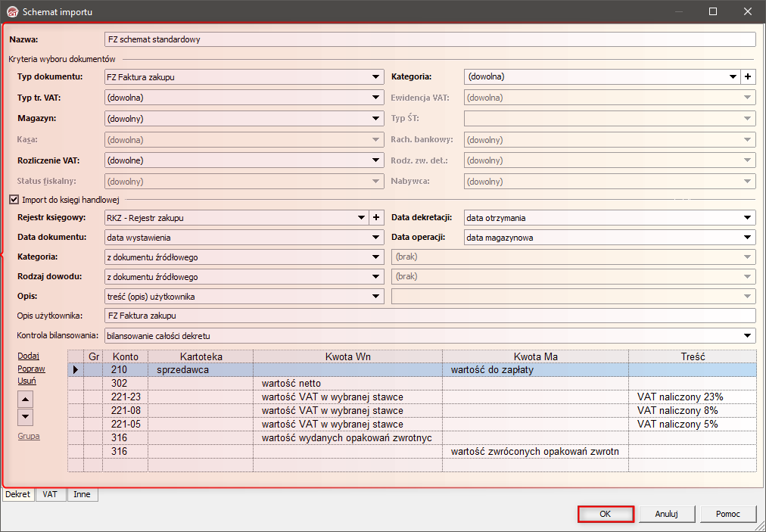The height and width of the screenshot is (532, 766).
Task: Open the Magazyn dropdown list
Action: (375, 119)
